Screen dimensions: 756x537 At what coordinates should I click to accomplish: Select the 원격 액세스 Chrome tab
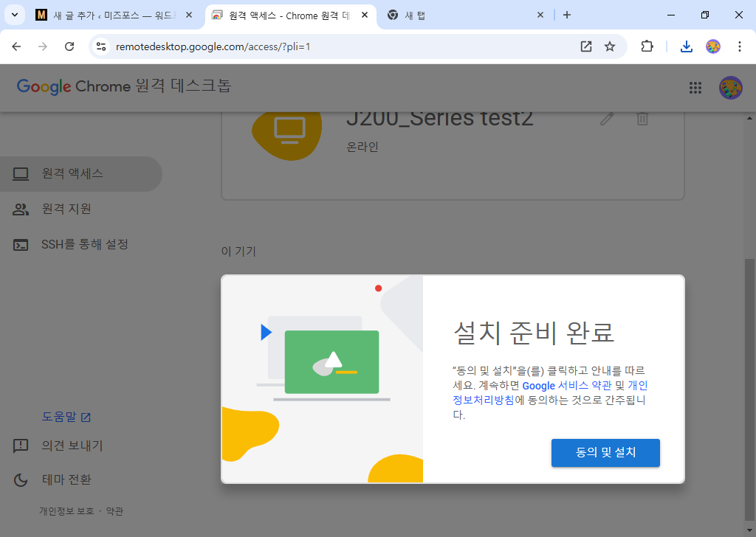[290, 15]
